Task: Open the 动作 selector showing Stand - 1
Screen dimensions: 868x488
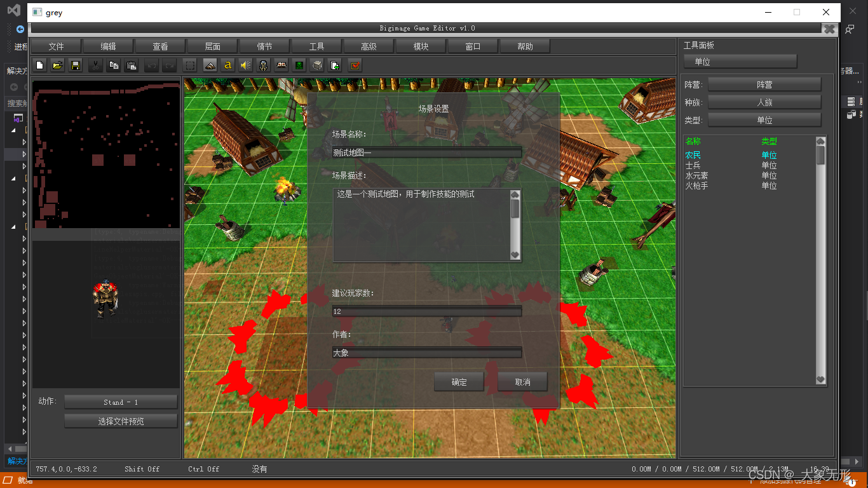Action: (x=121, y=402)
